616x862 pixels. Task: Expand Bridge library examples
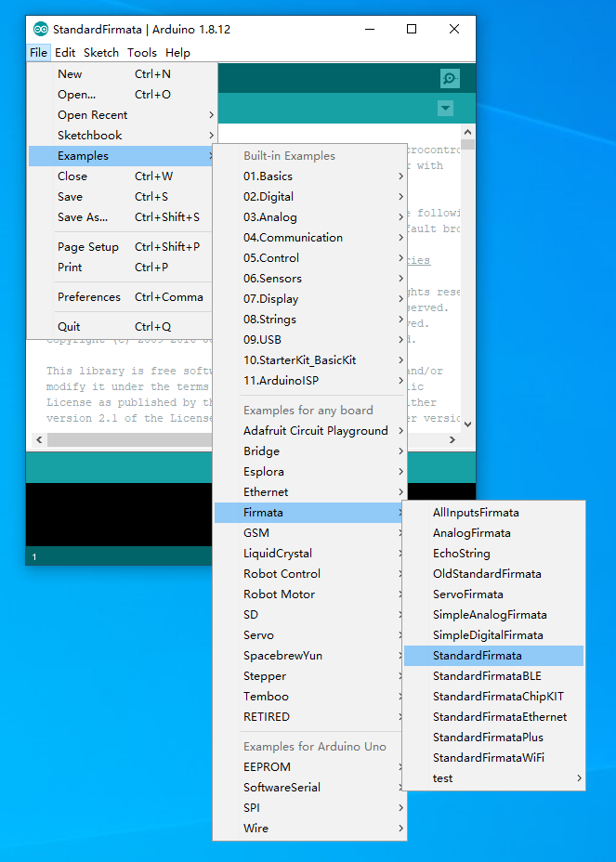(x=309, y=451)
